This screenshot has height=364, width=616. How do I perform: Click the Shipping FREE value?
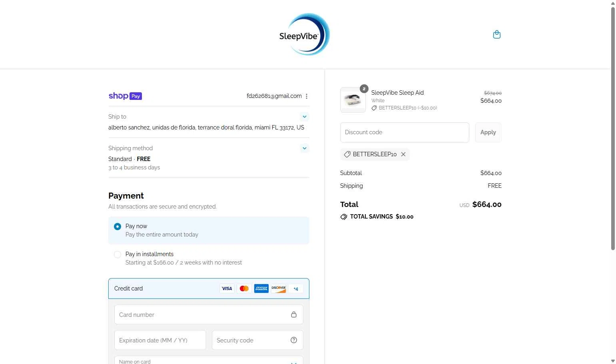pos(494,186)
